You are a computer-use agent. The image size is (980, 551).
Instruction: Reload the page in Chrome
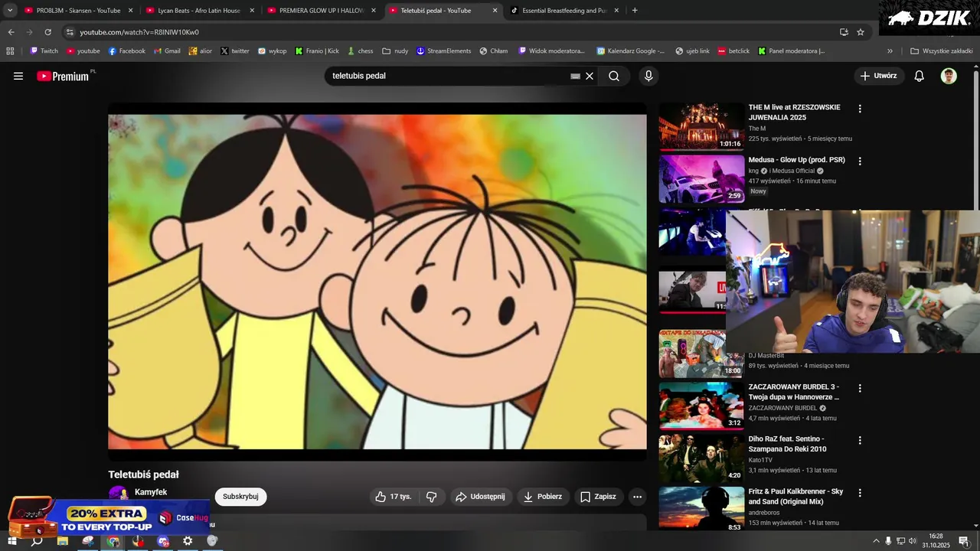click(48, 32)
